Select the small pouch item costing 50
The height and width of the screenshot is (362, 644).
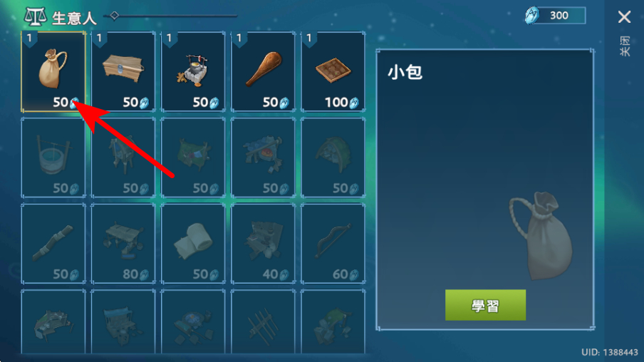click(x=53, y=71)
